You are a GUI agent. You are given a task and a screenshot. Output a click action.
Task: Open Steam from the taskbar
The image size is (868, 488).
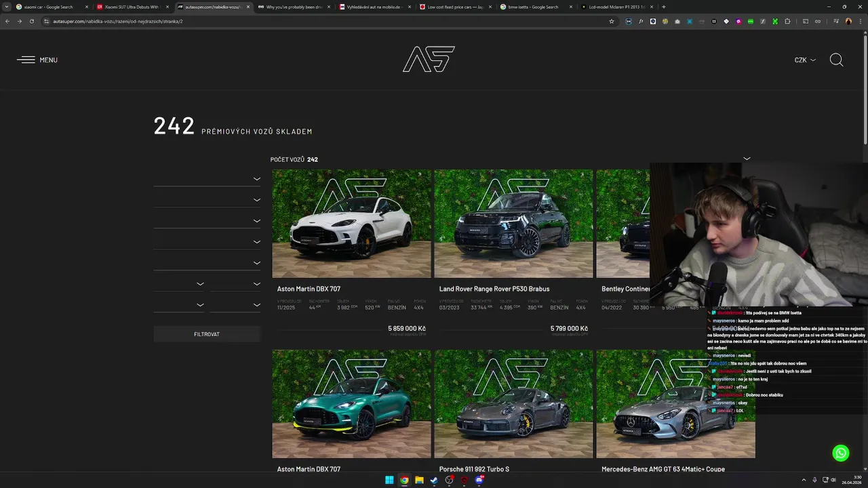point(434,480)
